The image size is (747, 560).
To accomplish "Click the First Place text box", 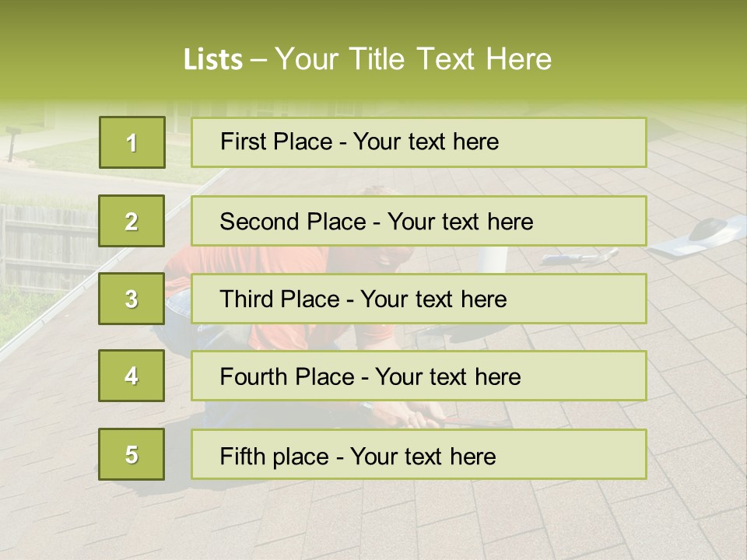I will coord(419,142).
